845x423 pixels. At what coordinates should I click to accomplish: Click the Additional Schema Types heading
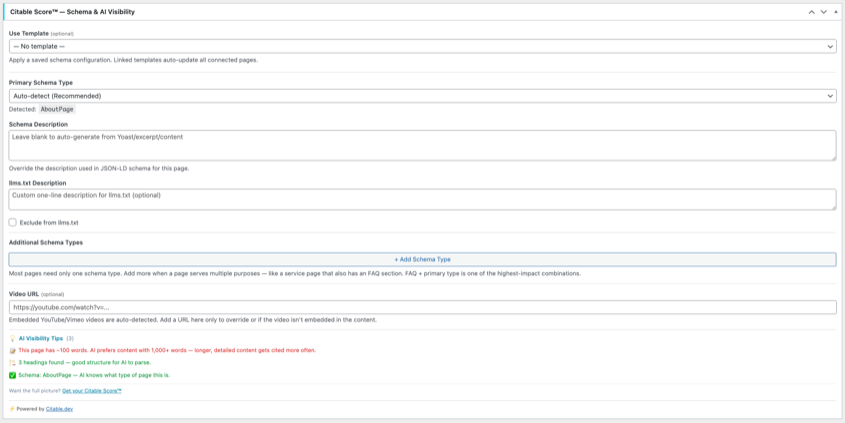(46, 242)
